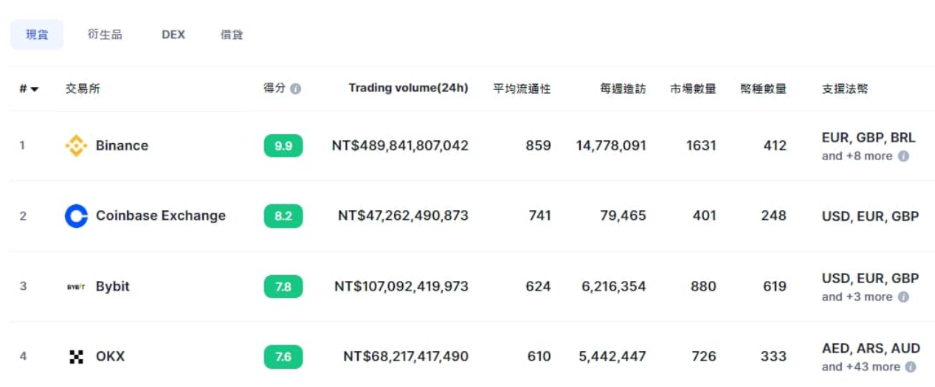Open the OKX exchange link

pyautogui.click(x=110, y=357)
